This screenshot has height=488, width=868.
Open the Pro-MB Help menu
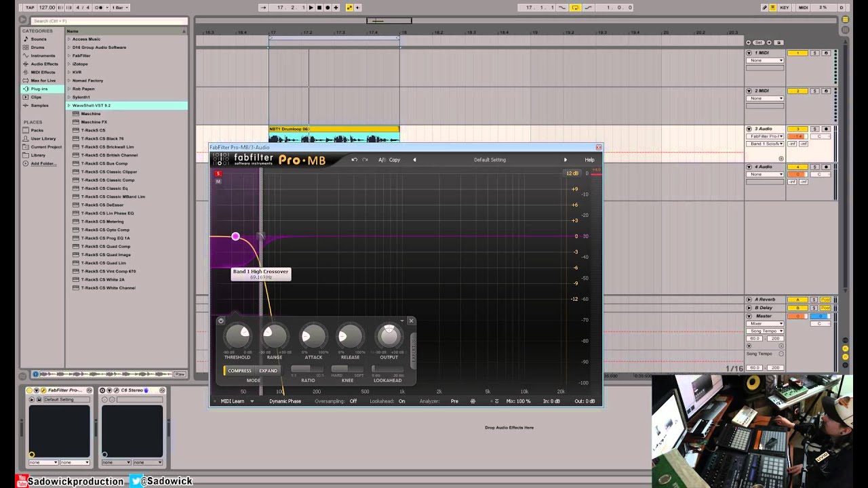(589, 160)
